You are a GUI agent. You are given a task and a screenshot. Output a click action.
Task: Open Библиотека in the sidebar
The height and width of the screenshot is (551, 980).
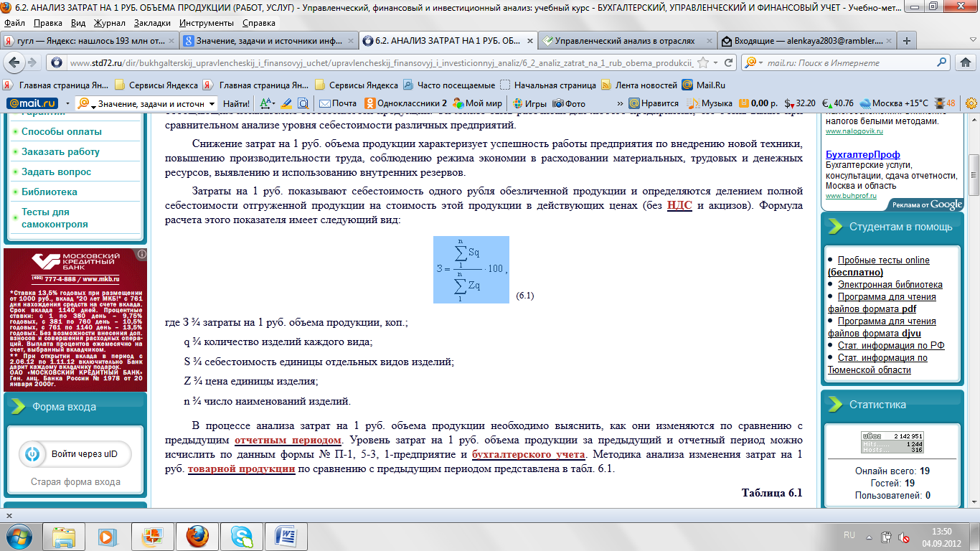[x=49, y=192]
